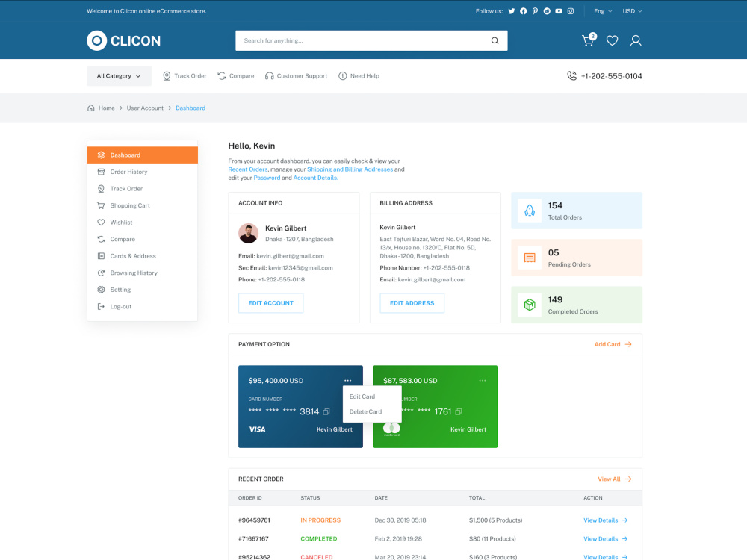This screenshot has height=560, width=747.
Task: Copy card number ending 1761
Action: (x=459, y=411)
